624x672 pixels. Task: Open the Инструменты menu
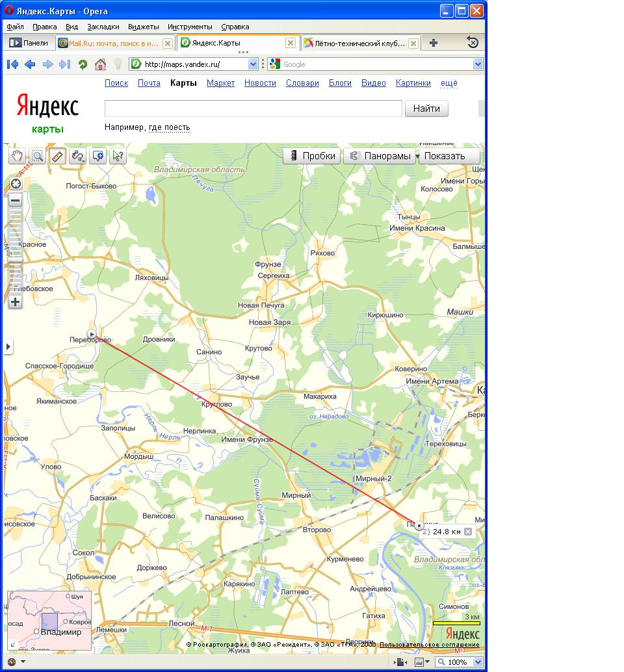[x=190, y=27]
